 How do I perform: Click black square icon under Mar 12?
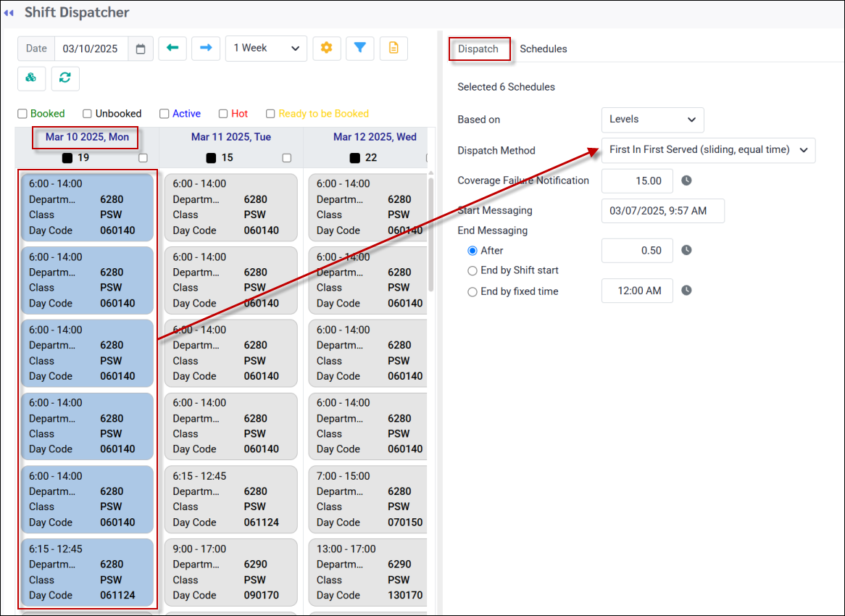pyautogui.click(x=354, y=158)
